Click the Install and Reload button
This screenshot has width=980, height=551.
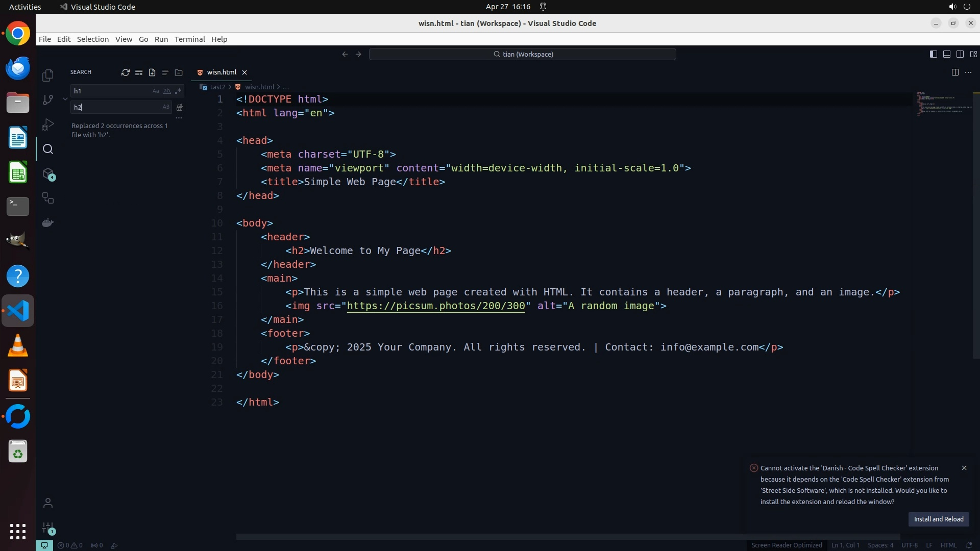pyautogui.click(x=938, y=519)
